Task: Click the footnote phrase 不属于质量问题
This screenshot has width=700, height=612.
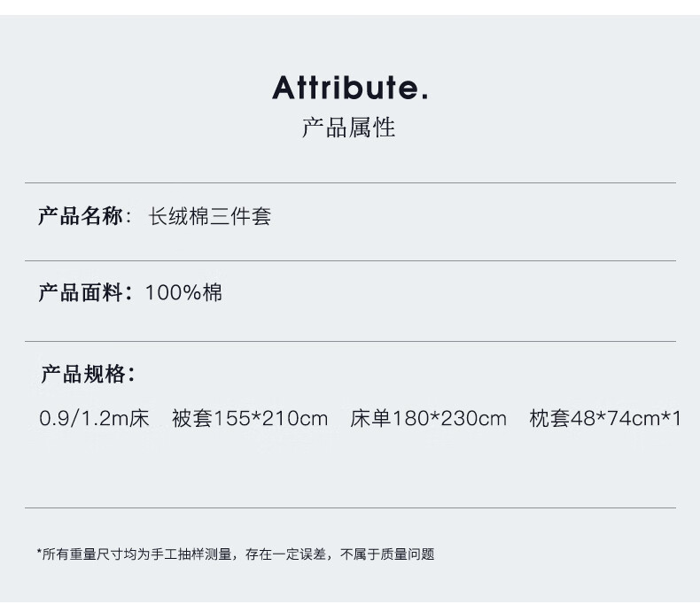Action: (388, 554)
